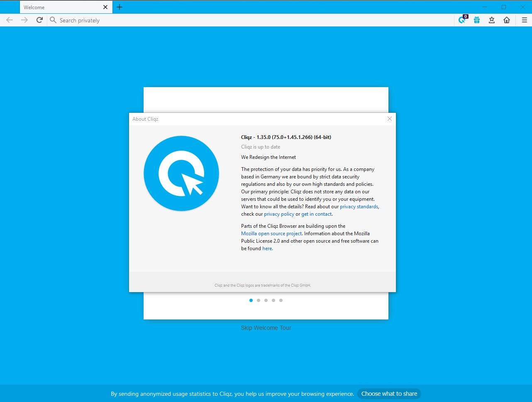The image size is (532, 402).
Task: Select the Welcome tab
Action: pos(66,7)
